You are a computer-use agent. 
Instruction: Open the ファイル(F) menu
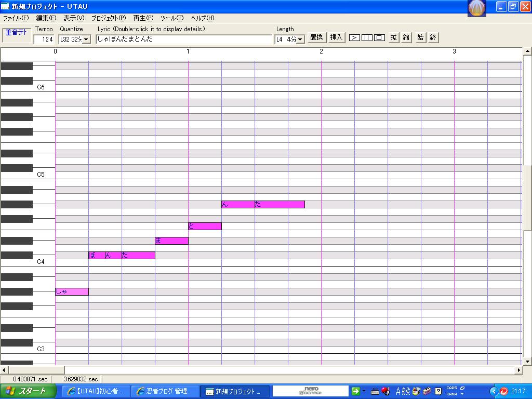coord(16,18)
